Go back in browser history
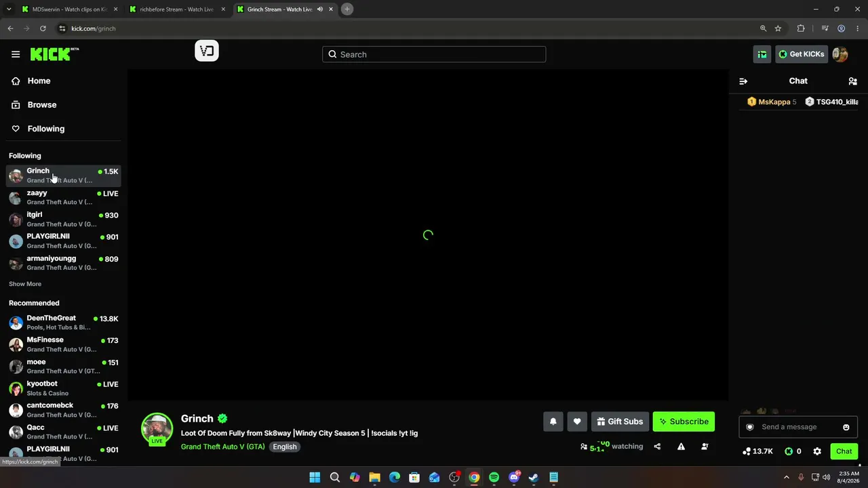This screenshot has height=488, width=868. [x=10, y=28]
